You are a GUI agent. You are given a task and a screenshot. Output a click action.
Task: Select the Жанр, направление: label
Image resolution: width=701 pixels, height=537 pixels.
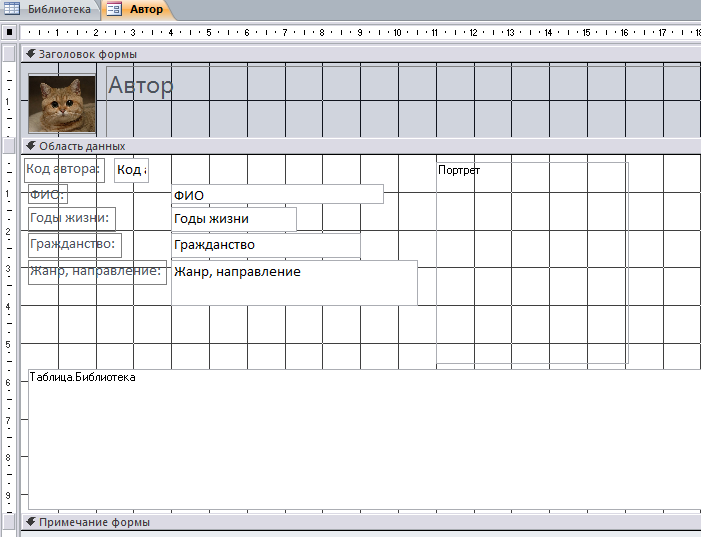97,272
